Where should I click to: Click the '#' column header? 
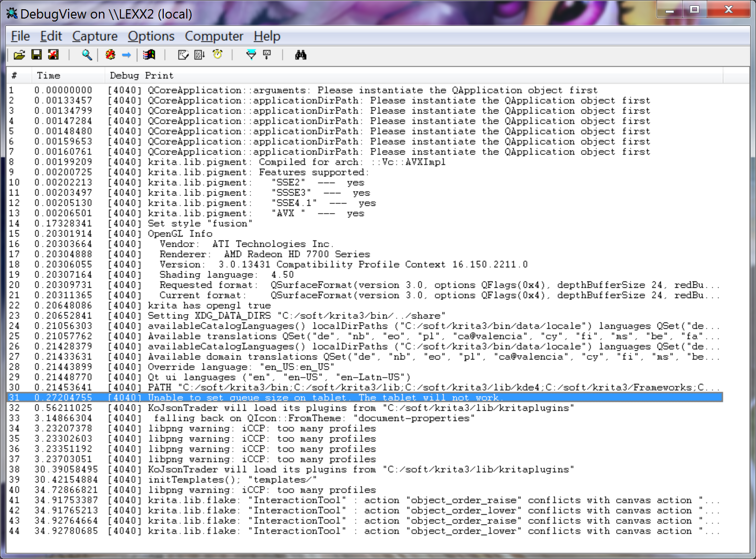click(x=19, y=76)
